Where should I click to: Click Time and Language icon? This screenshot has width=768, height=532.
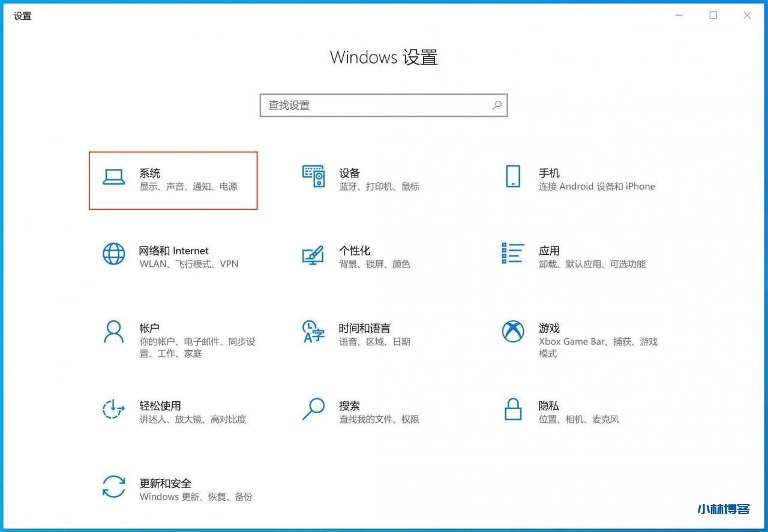tap(313, 332)
